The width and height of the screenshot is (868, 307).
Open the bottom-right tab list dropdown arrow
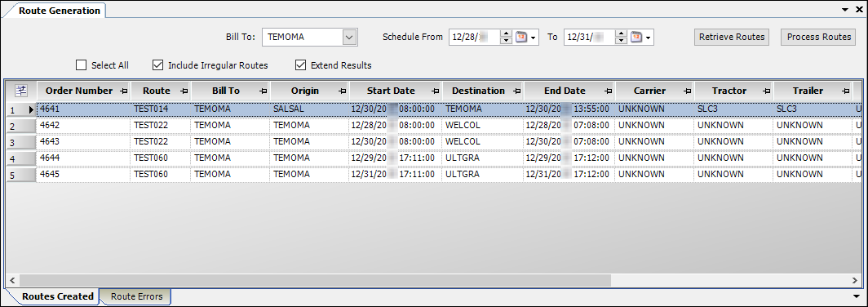point(857,296)
